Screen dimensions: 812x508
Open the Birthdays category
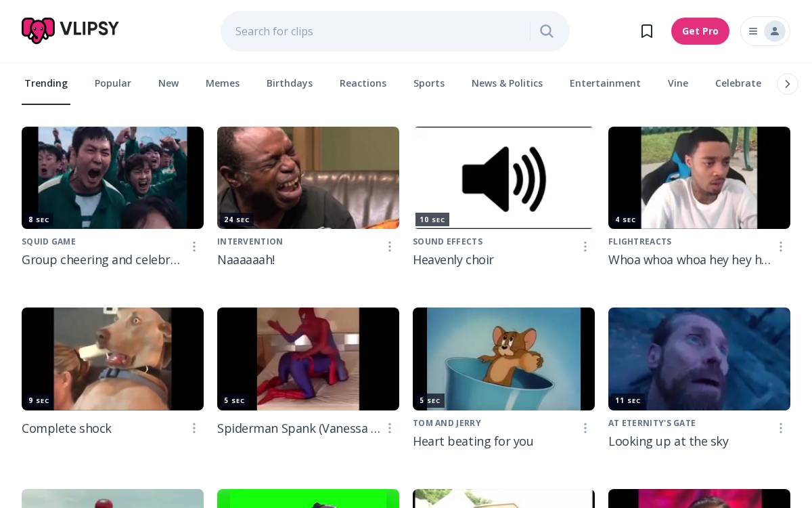pos(290,83)
